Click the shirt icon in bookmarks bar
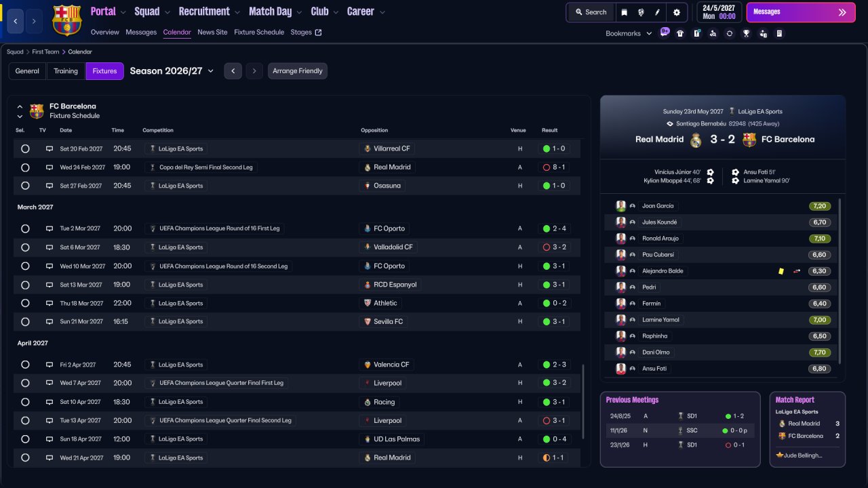Viewport: 868px width, 488px height. [680, 33]
